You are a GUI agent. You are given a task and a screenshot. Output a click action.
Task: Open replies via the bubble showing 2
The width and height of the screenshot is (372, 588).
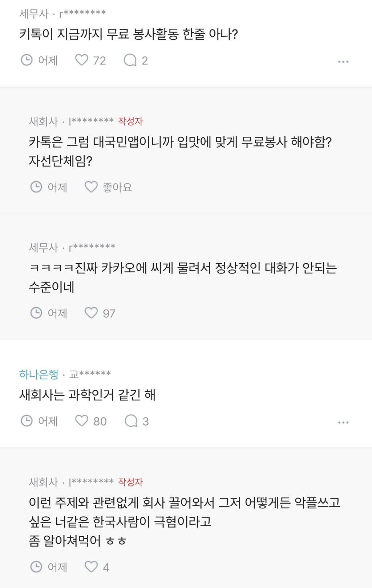coord(130,60)
